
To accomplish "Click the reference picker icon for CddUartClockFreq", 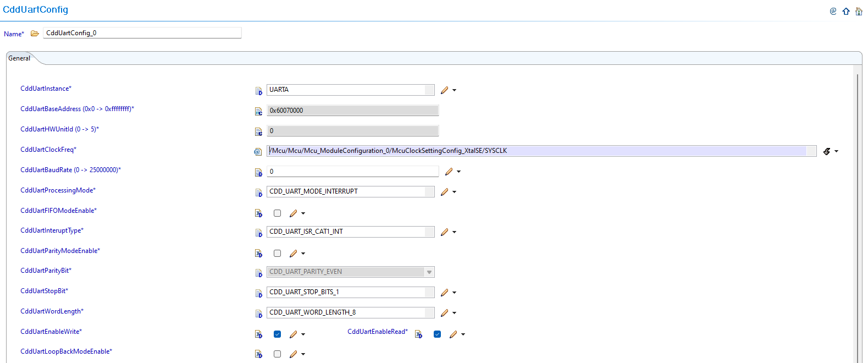I will click(x=827, y=151).
